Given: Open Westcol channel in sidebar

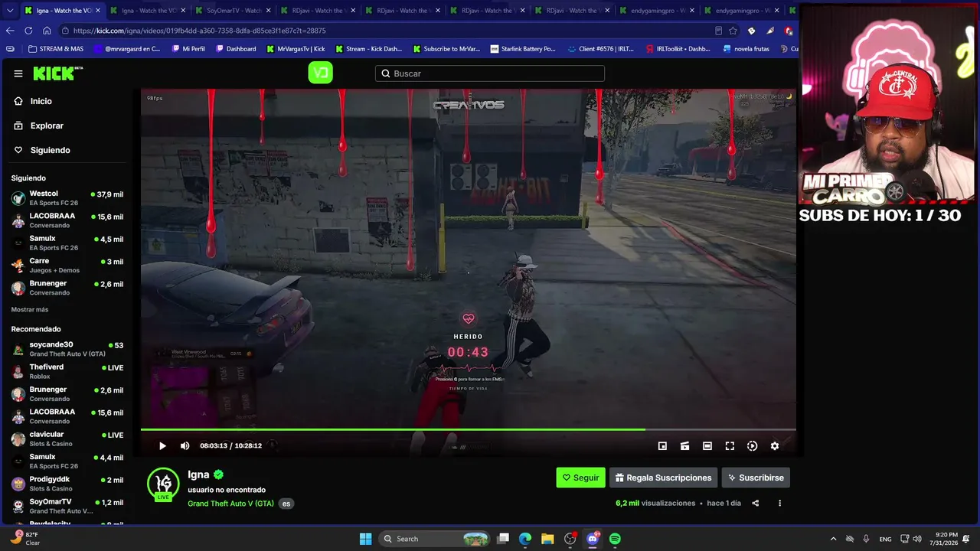Looking at the screenshot, I should 67,197.
